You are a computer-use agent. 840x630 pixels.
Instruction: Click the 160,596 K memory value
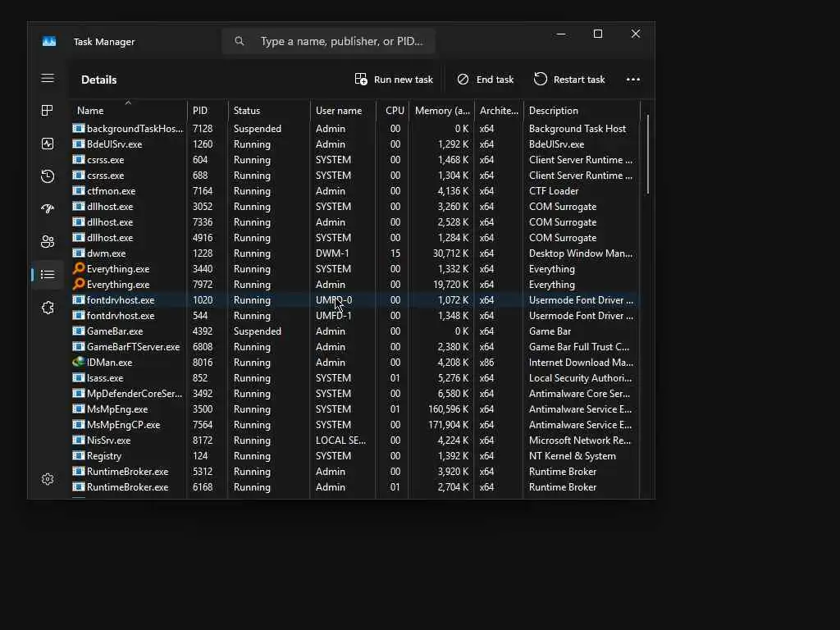point(449,409)
